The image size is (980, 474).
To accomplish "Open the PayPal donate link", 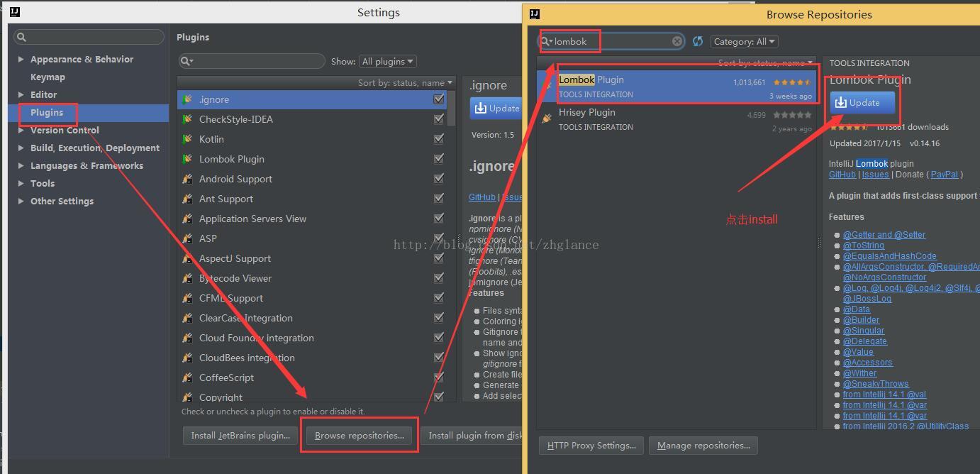I will coord(945,175).
